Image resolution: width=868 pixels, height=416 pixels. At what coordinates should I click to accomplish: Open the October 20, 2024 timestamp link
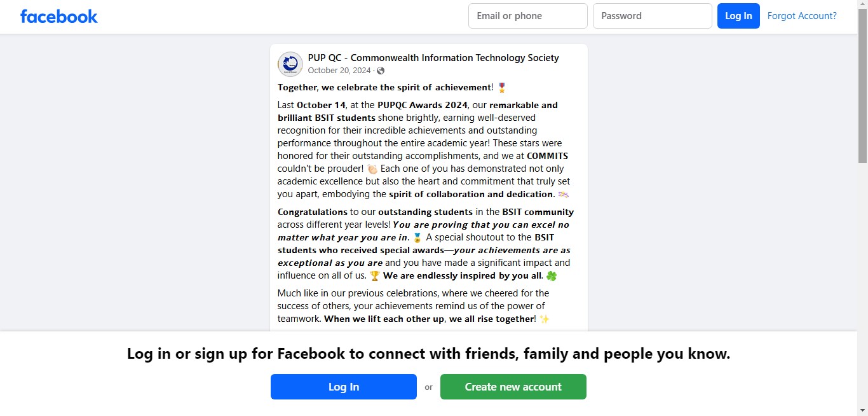point(339,71)
